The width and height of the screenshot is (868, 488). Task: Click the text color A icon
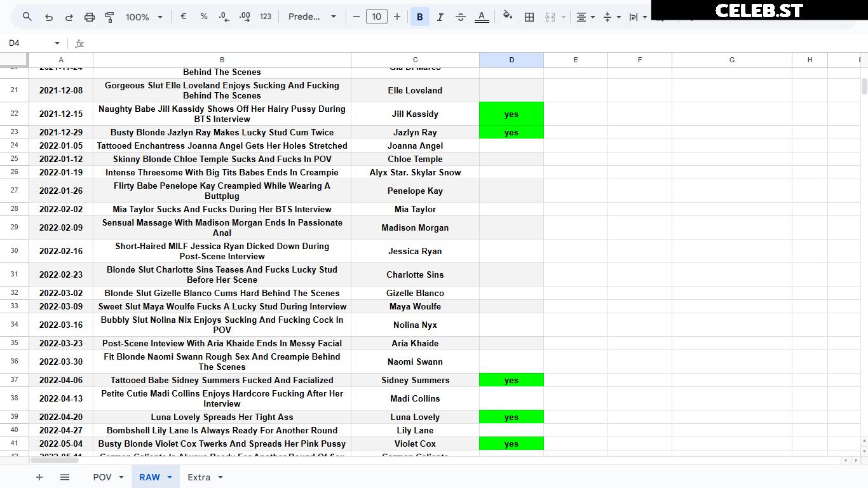pyautogui.click(x=482, y=17)
